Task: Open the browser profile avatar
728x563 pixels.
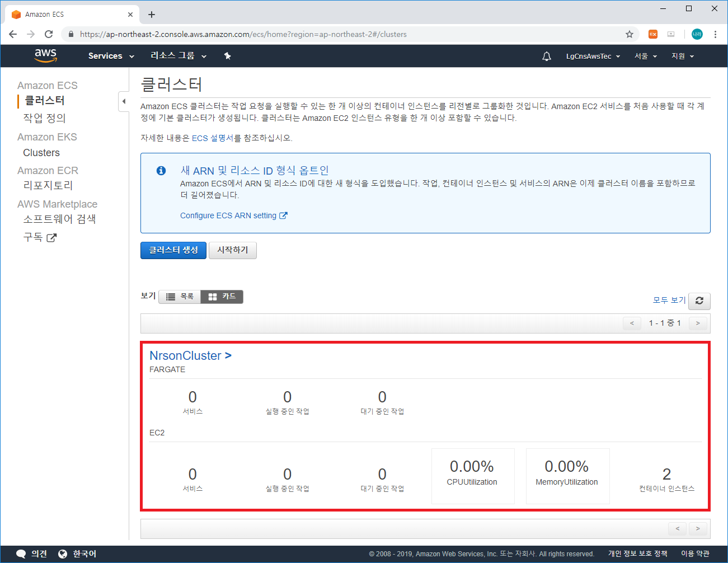Action: pyautogui.click(x=697, y=34)
